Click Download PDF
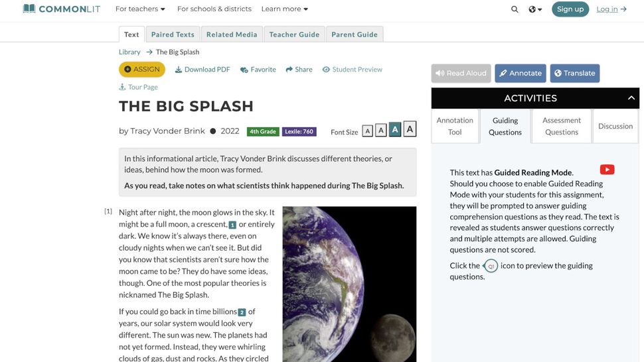 (x=202, y=70)
